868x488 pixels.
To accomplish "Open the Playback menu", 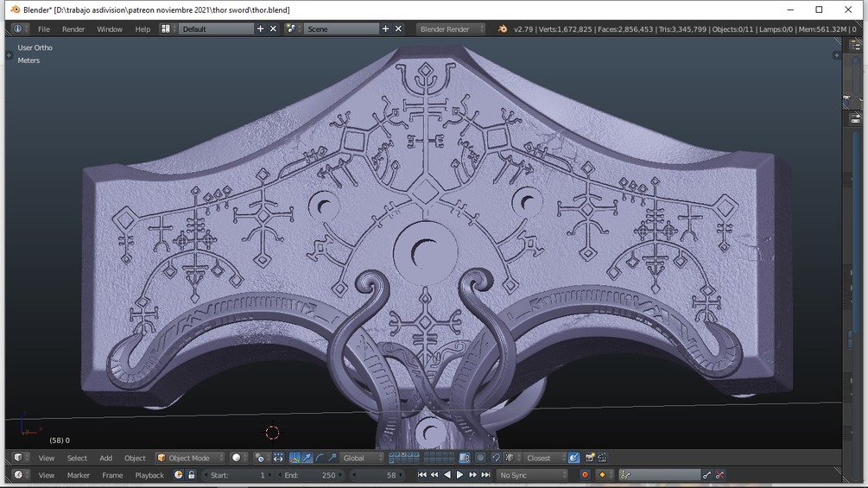I will click(x=149, y=475).
